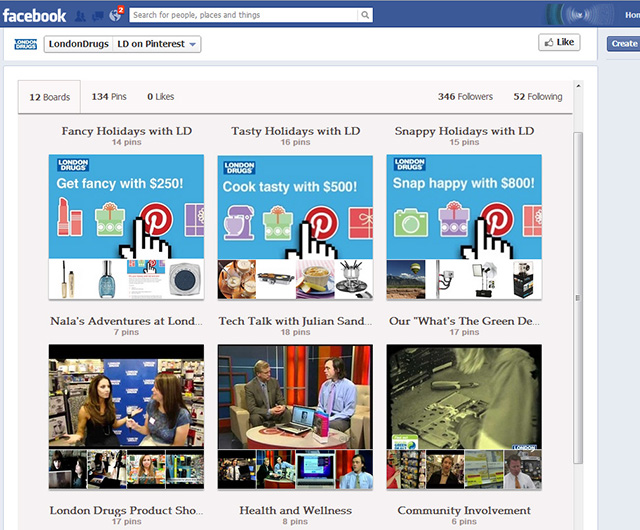Select the 0 Likes tab

[160, 97]
